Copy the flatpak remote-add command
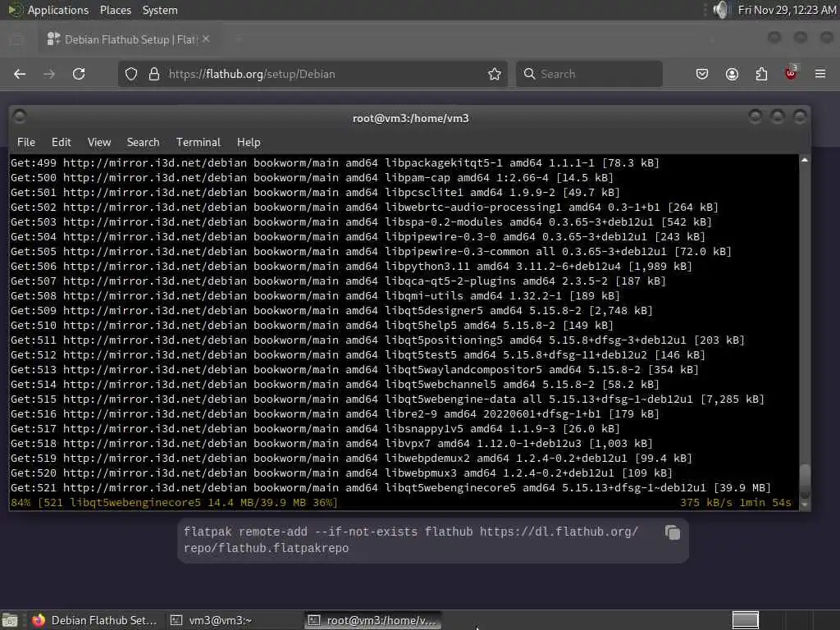The height and width of the screenshot is (630, 840). click(x=673, y=532)
